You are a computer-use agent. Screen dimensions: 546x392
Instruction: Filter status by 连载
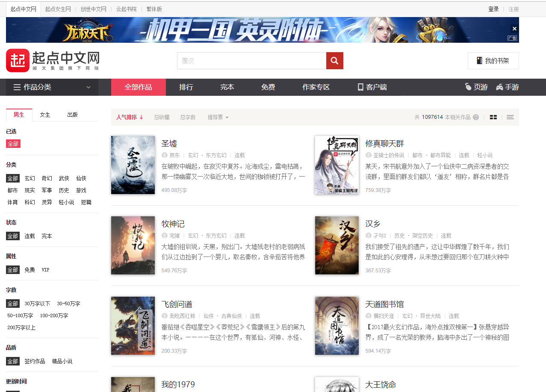pyautogui.click(x=30, y=236)
